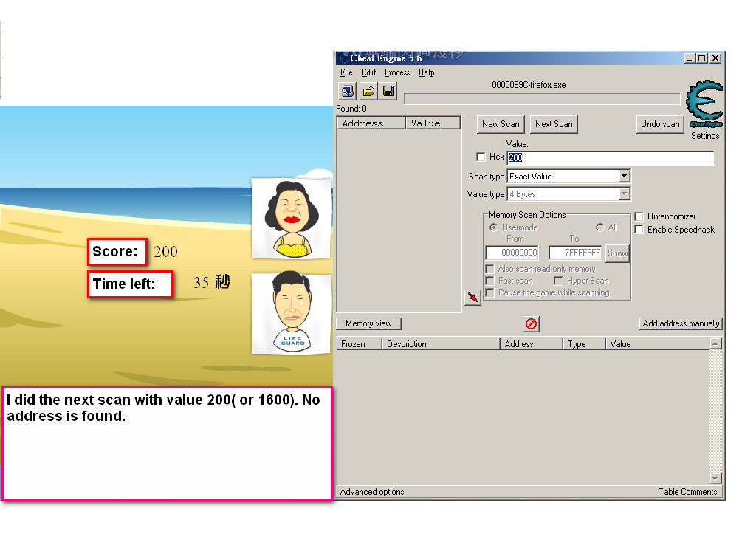Click the Cheat Engine logo settings icon
The height and width of the screenshot is (548, 756).
[704, 106]
